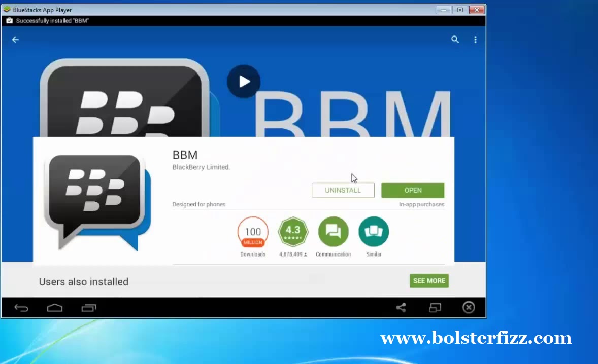Play the BBM promo video
The width and height of the screenshot is (598, 364).
point(244,81)
